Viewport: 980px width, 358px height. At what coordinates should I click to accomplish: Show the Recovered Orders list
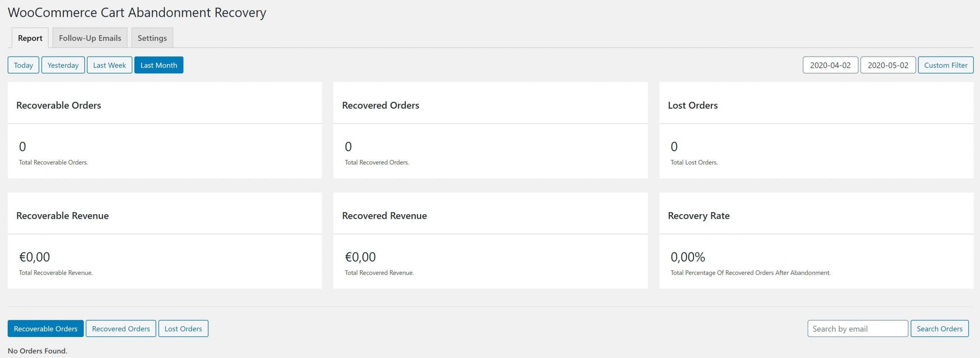(121, 329)
